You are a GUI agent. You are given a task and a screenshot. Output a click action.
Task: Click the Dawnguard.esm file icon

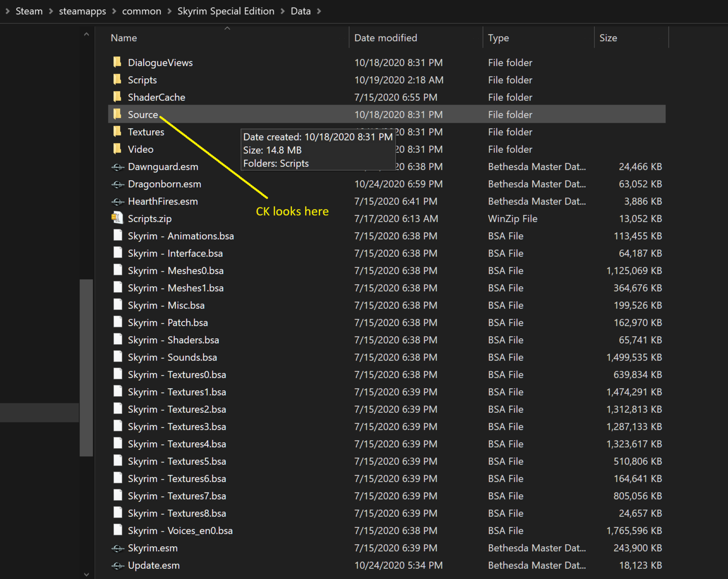point(117,167)
